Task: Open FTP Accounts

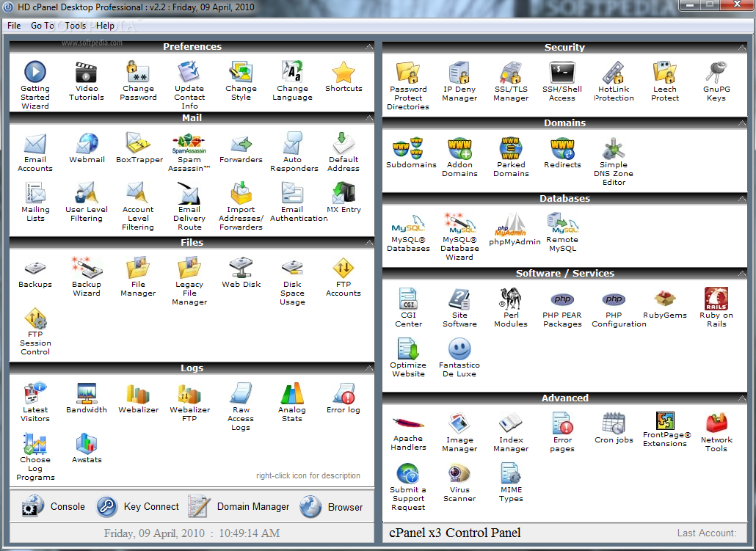Action: 344,268
